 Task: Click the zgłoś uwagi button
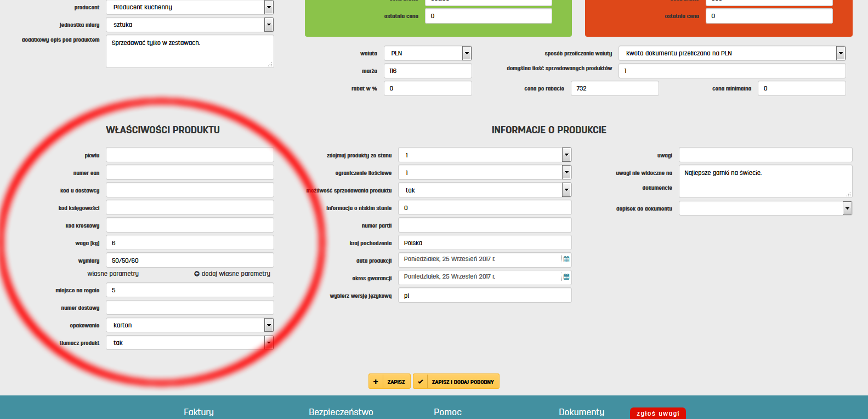(657, 414)
